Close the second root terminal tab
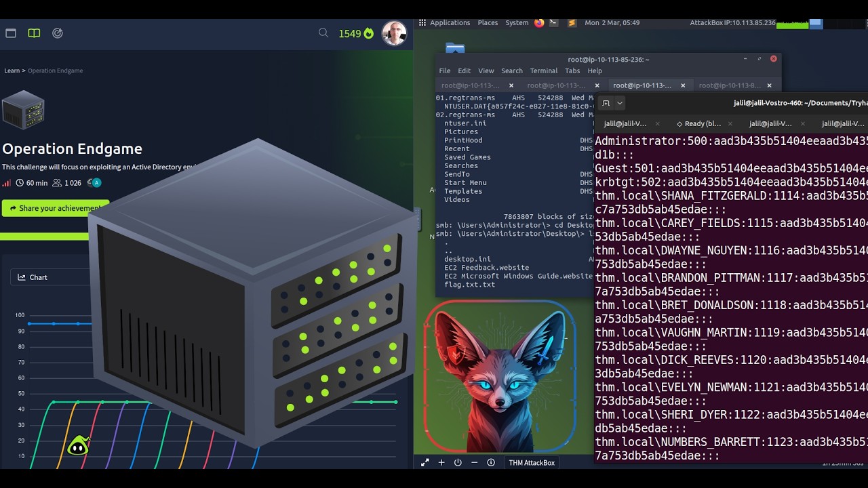Image resolution: width=868 pixels, height=488 pixels. point(597,85)
